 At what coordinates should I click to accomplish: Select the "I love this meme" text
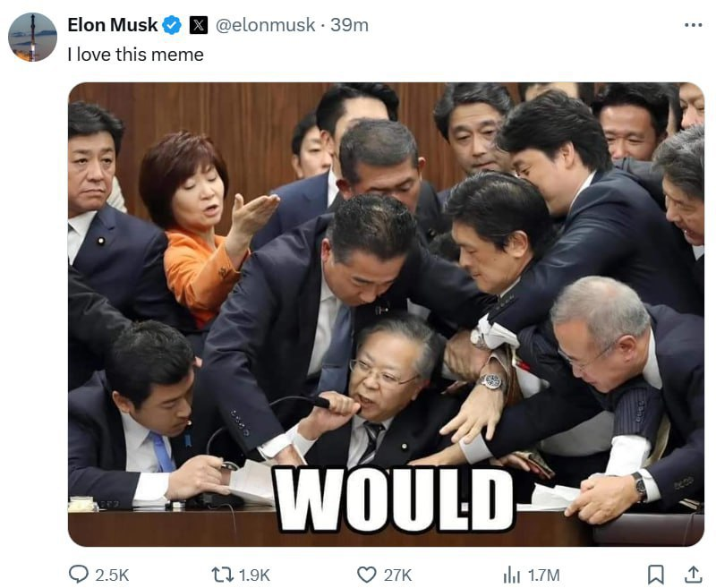tap(136, 55)
